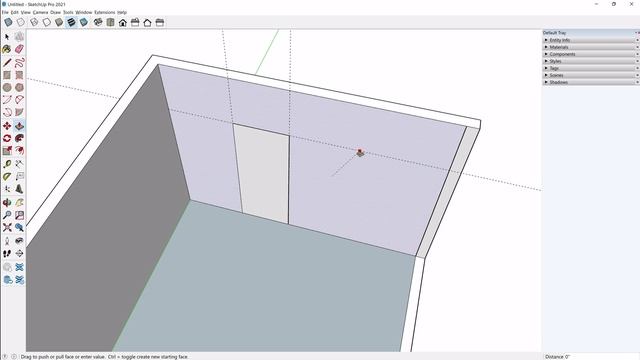Viewport: 640px width, 360px height.
Task: Pick the Zoom magnifier tool
Action: [7, 215]
